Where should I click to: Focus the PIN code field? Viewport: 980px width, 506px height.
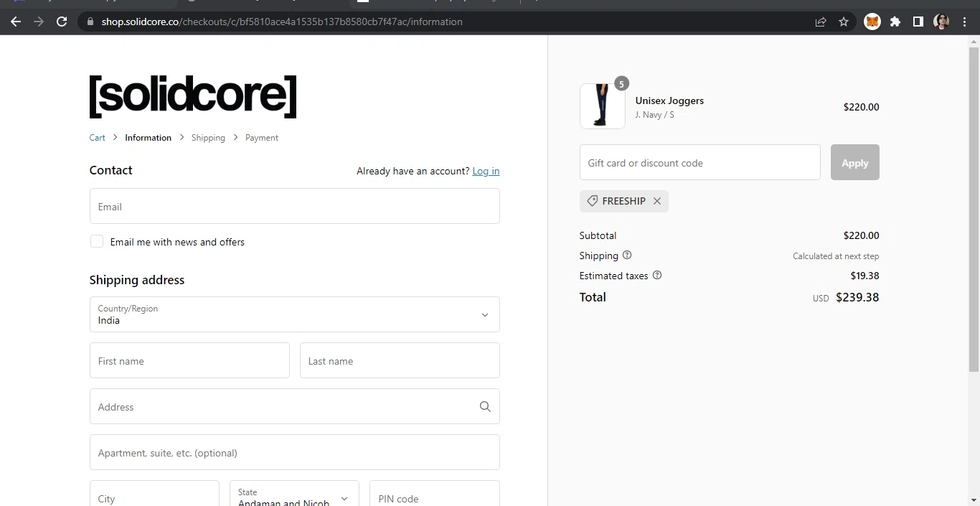434,493
